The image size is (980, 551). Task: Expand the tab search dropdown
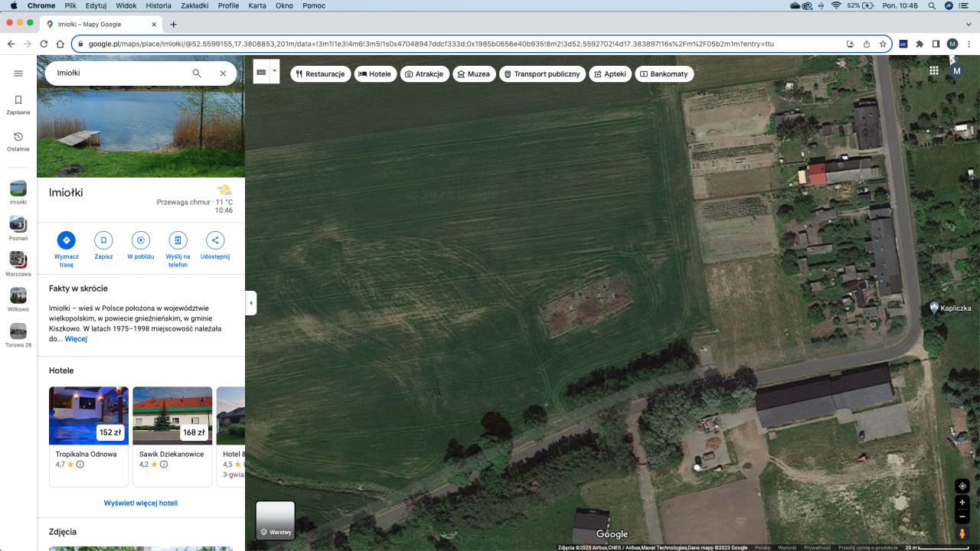coord(969,24)
